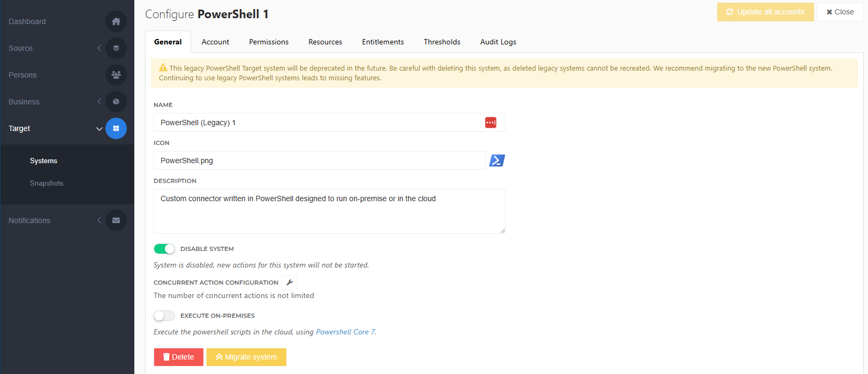Open Snapshots in the sidebar
This screenshot has width=868, height=374.
(47, 183)
